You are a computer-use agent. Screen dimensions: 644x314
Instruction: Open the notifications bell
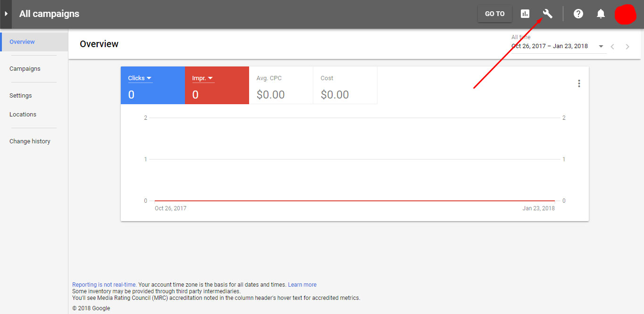pyautogui.click(x=601, y=14)
